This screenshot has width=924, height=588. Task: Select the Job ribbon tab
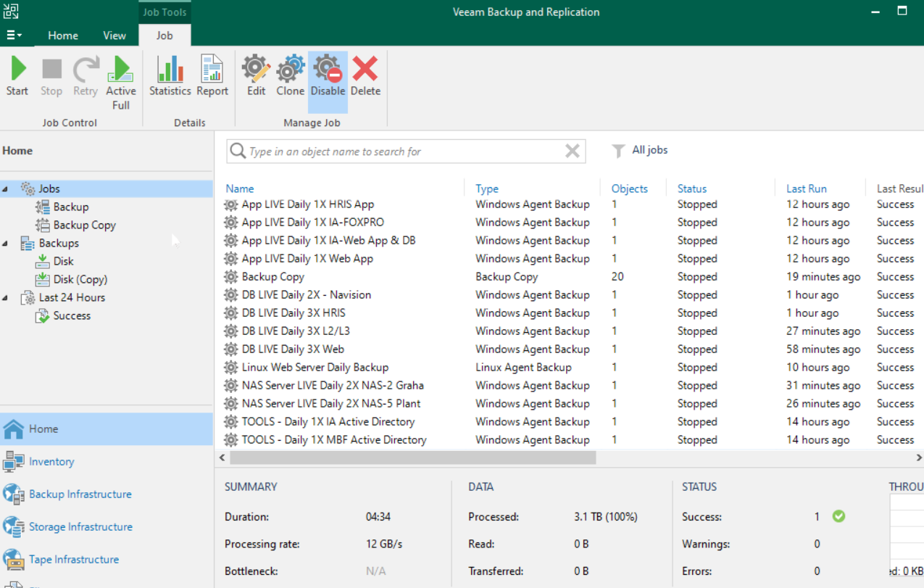pyautogui.click(x=165, y=36)
